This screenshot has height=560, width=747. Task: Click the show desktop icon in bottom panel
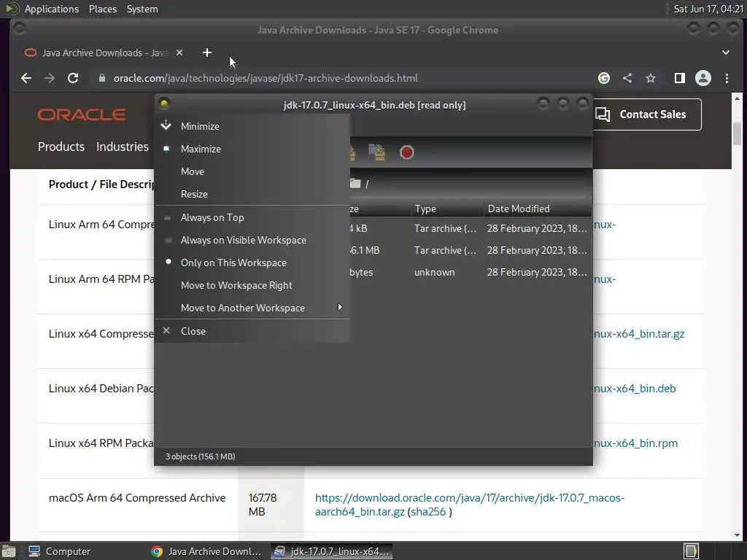coord(9,551)
